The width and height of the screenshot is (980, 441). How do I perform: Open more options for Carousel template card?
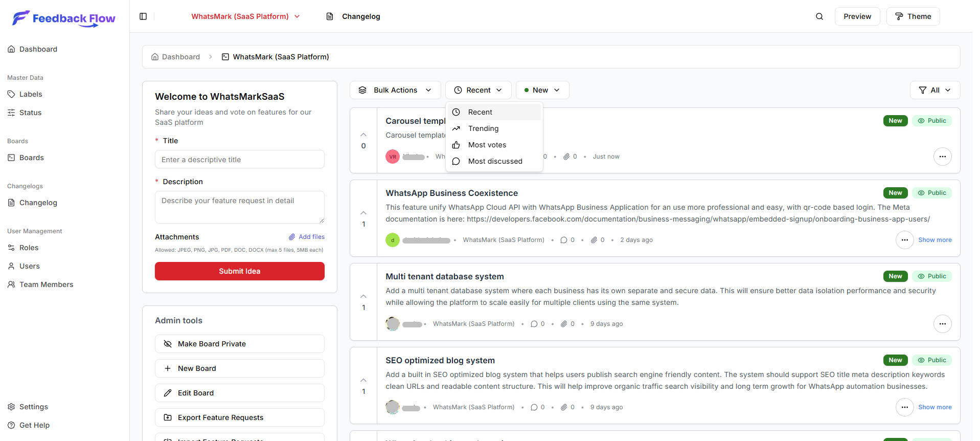coord(942,157)
